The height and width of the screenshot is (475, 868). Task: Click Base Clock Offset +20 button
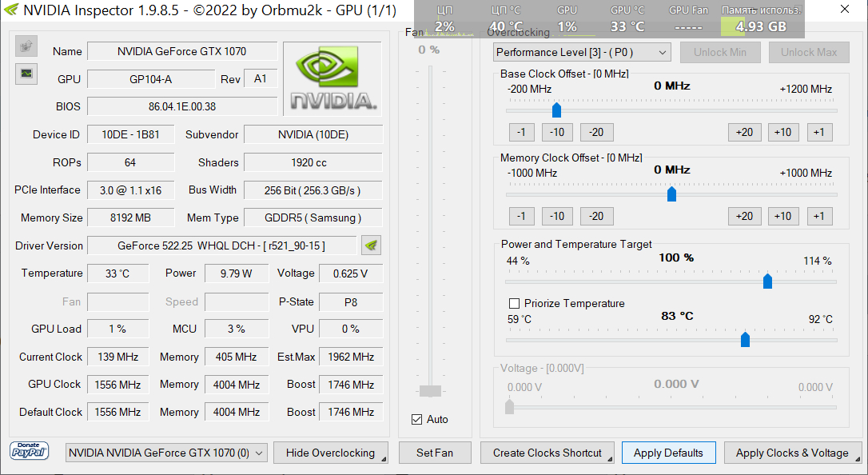pos(745,132)
